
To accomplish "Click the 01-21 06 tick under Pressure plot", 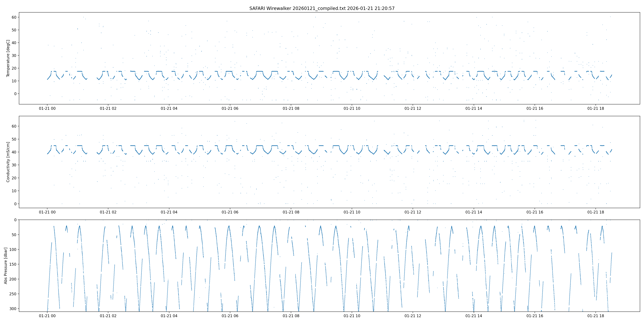I will pyautogui.click(x=230, y=316).
